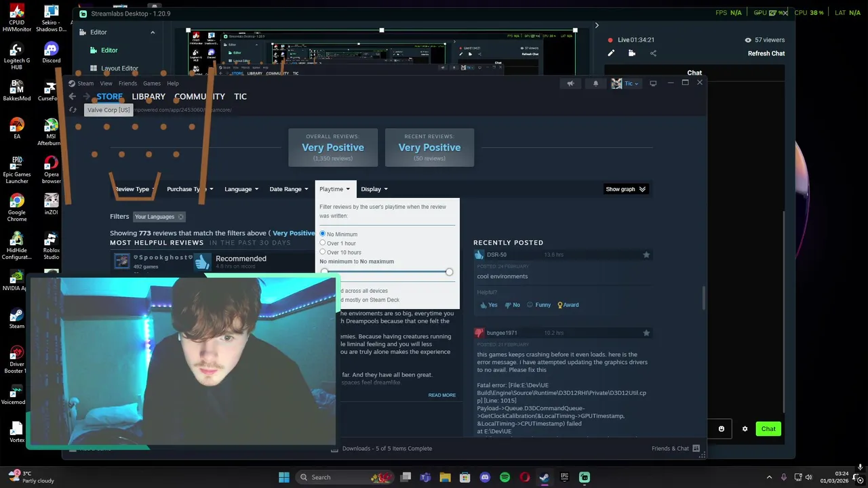
Task: Click the playtime slider maximum handle
Action: pos(449,272)
